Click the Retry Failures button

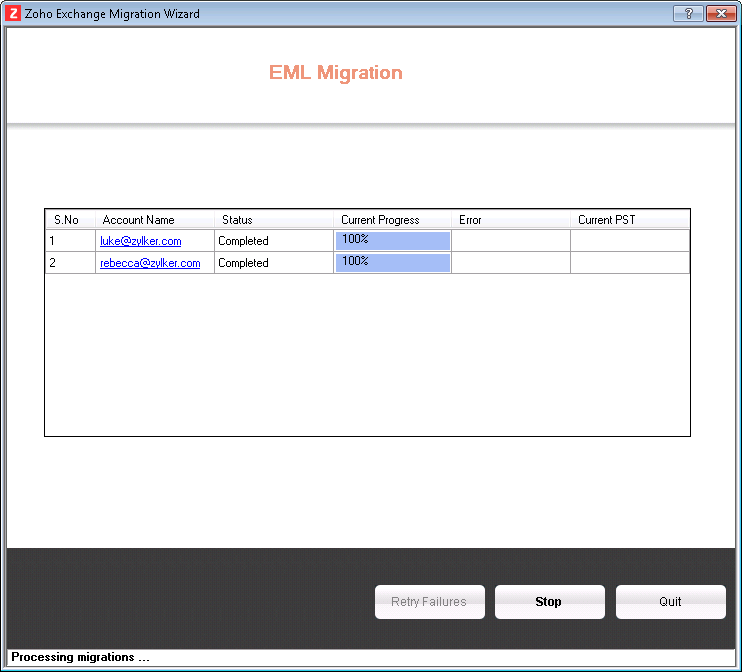click(x=429, y=602)
